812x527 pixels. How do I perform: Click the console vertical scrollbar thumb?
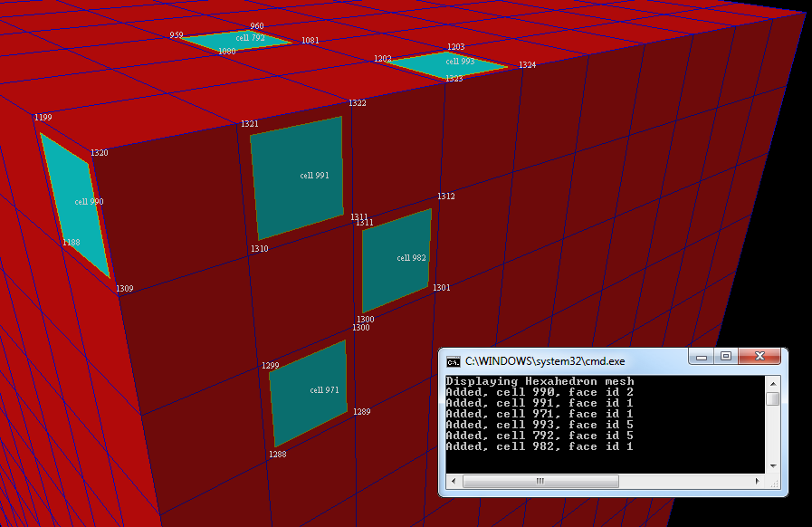tap(772, 398)
